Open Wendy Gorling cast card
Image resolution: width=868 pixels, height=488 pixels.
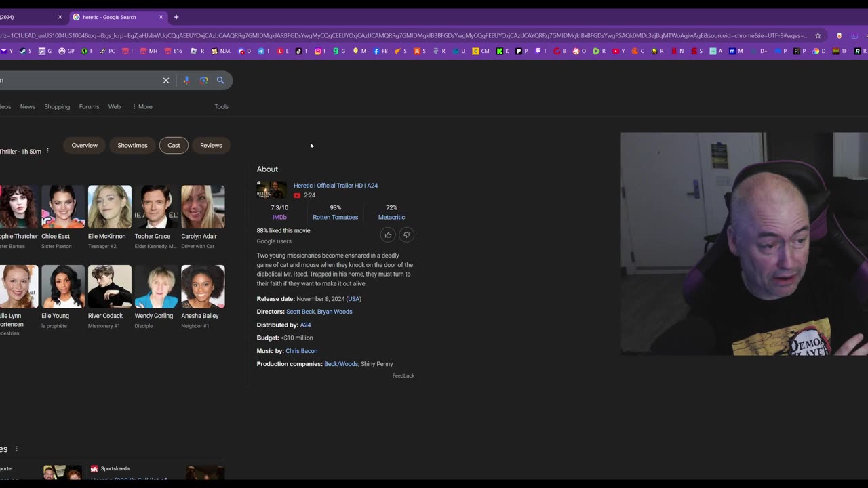click(156, 297)
